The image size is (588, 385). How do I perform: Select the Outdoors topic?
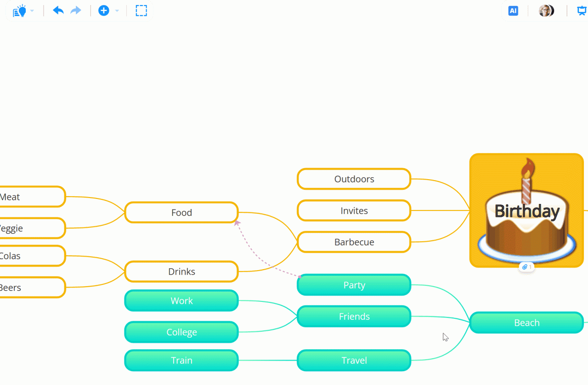[x=354, y=179]
